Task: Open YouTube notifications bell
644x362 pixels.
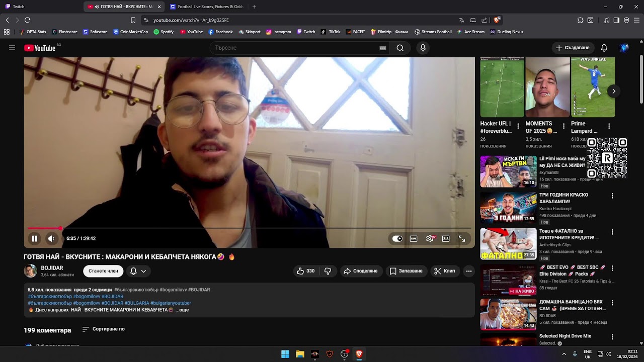Action: click(604, 48)
